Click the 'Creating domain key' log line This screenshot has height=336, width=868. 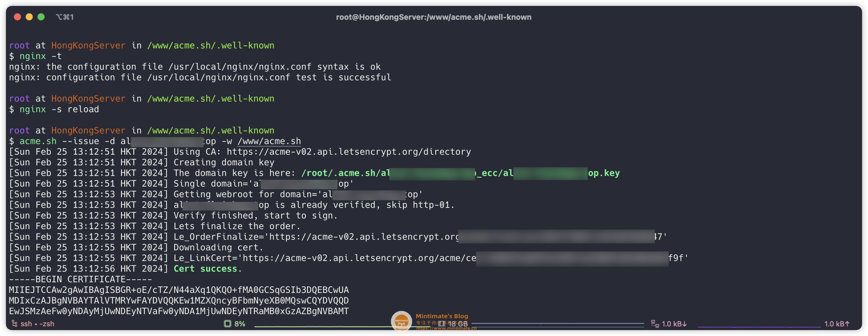click(141, 162)
